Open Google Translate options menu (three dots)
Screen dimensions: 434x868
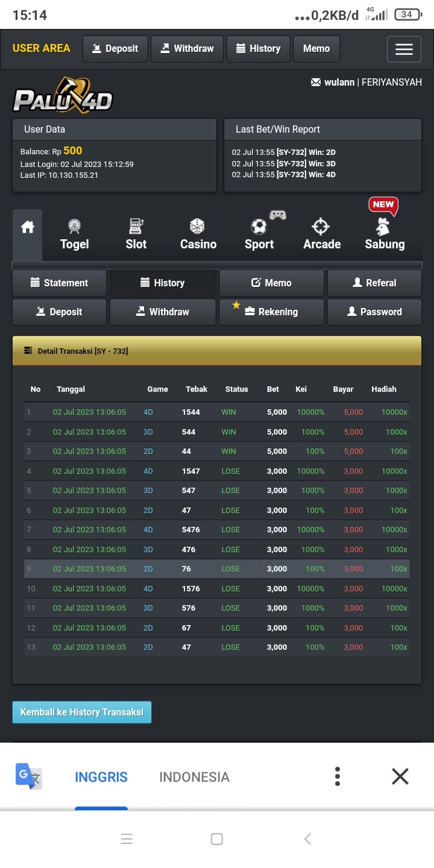[338, 776]
